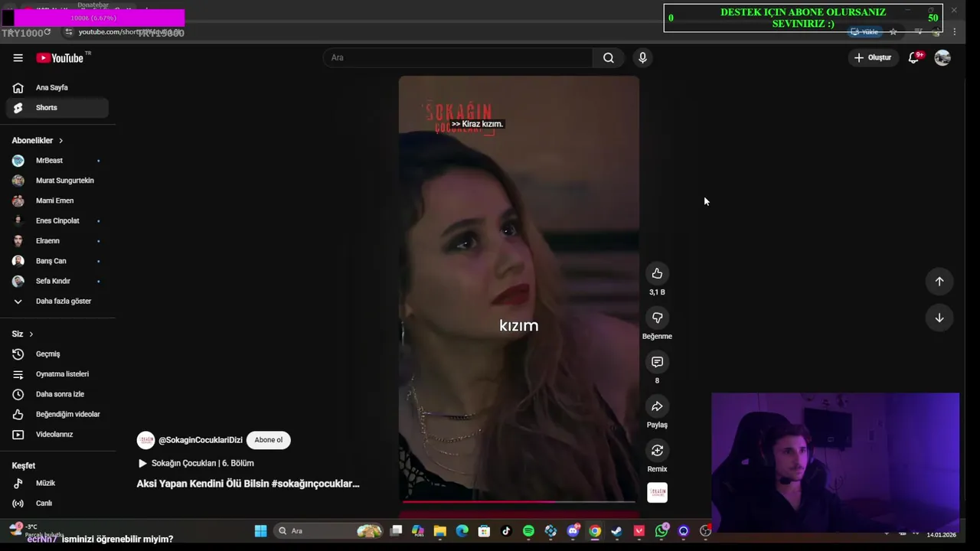Click the Oluştur create button
This screenshot has height=551, width=980.
pos(873,57)
